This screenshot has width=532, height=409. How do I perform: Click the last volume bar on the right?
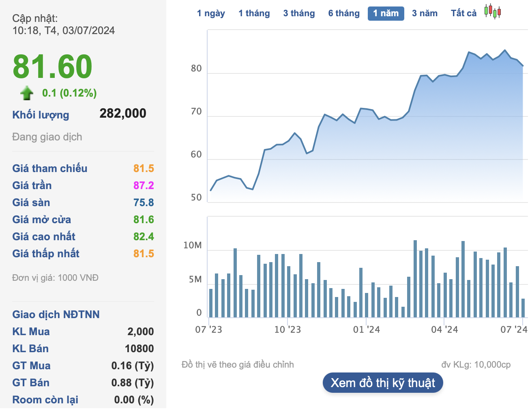(x=523, y=308)
